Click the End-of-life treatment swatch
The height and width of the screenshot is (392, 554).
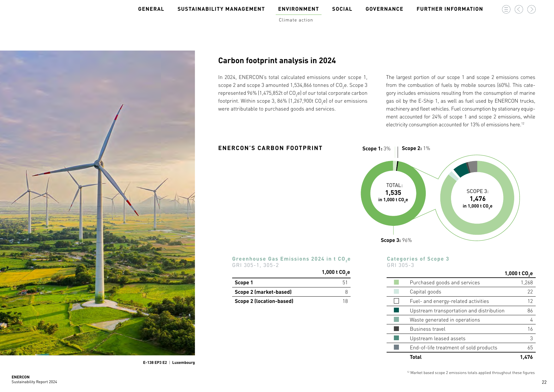pyautogui.click(x=396, y=347)
